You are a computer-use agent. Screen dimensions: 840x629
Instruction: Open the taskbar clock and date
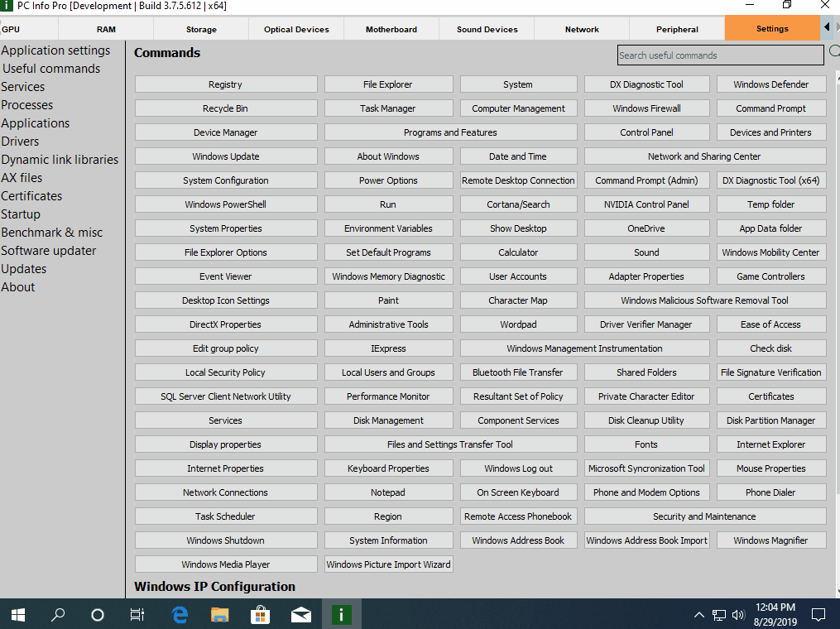coord(775,615)
